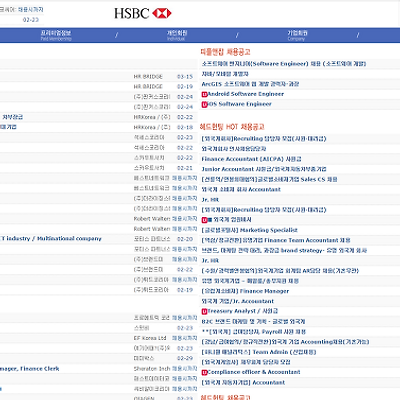This screenshot has height=400, width=400.
Task: Open the Sales CS job posting
Action: pos(269,179)
